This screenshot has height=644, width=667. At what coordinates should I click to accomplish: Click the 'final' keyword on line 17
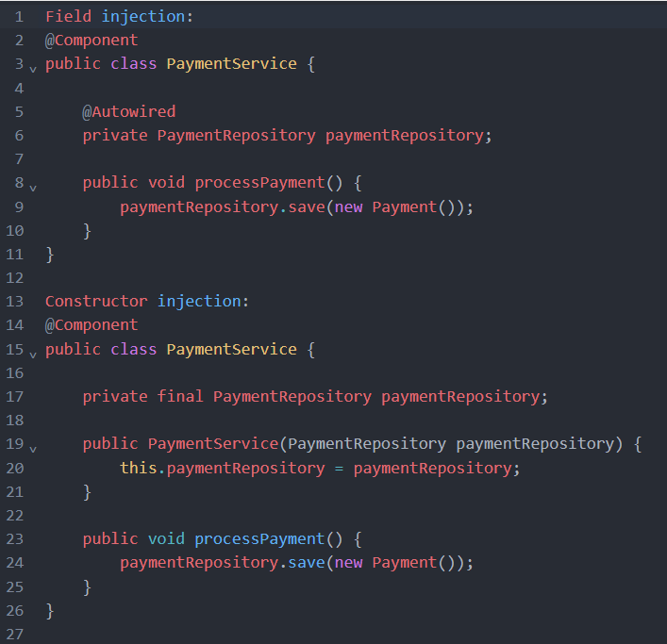[180, 397]
